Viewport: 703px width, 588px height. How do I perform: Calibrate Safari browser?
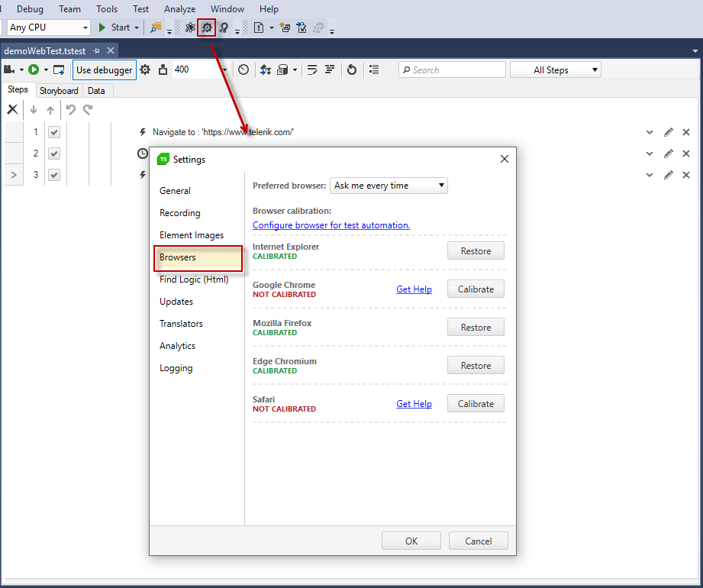[476, 404]
